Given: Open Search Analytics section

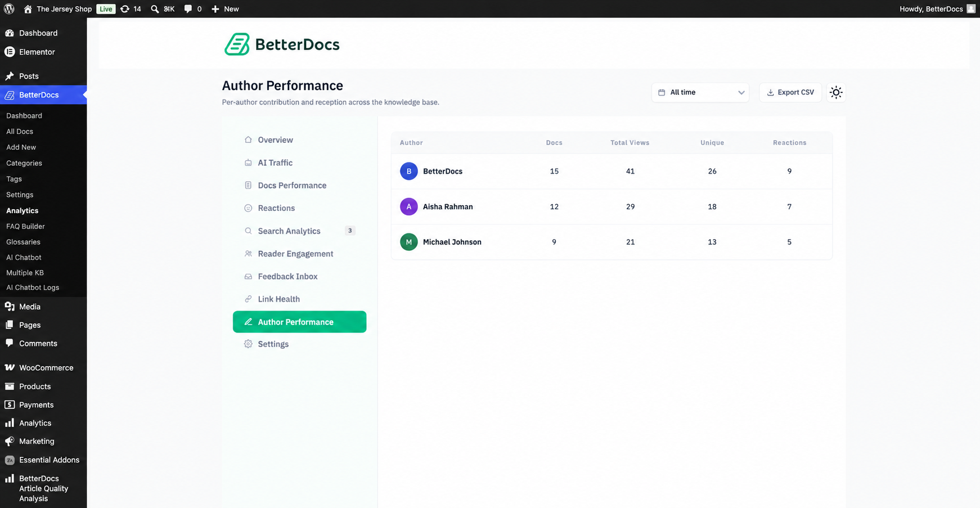Looking at the screenshot, I should pos(299,231).
